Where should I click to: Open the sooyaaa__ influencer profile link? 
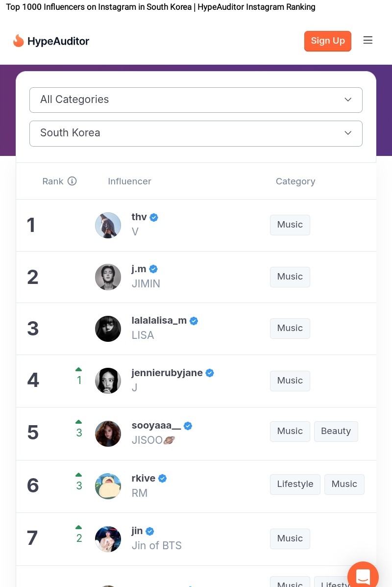156,425
